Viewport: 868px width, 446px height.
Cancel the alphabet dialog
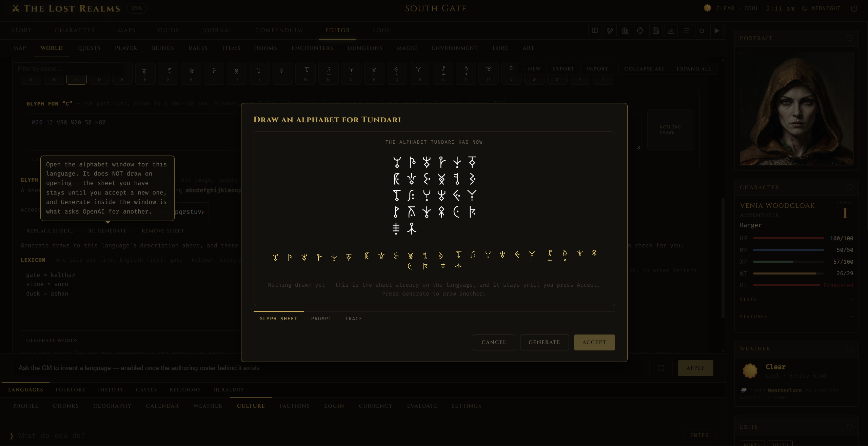pos(494,342)
